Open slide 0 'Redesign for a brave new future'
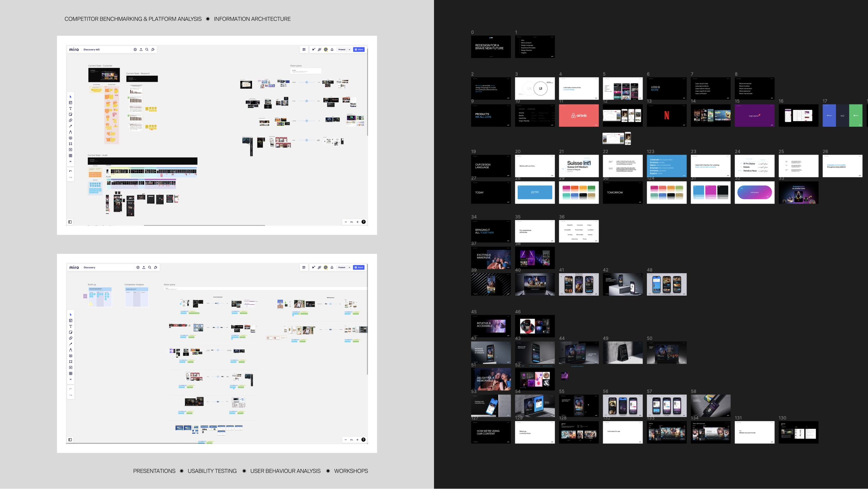 pos(491,47)
